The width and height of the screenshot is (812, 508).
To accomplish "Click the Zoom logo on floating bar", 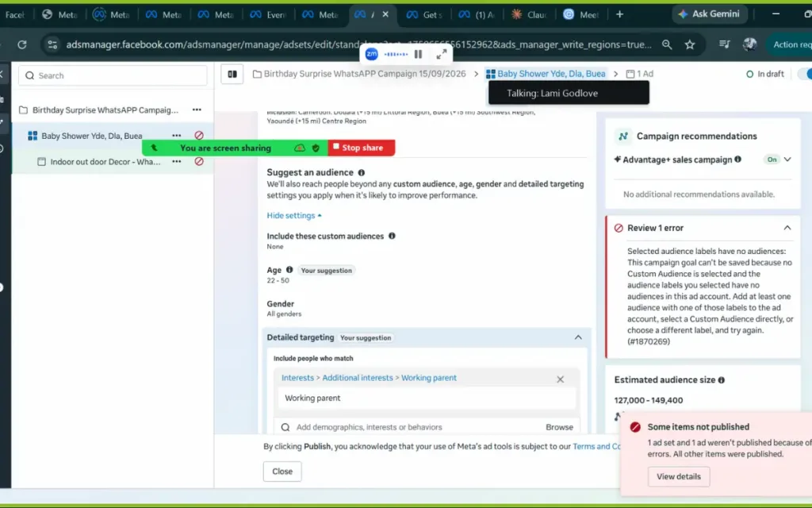I will (371, 54).
